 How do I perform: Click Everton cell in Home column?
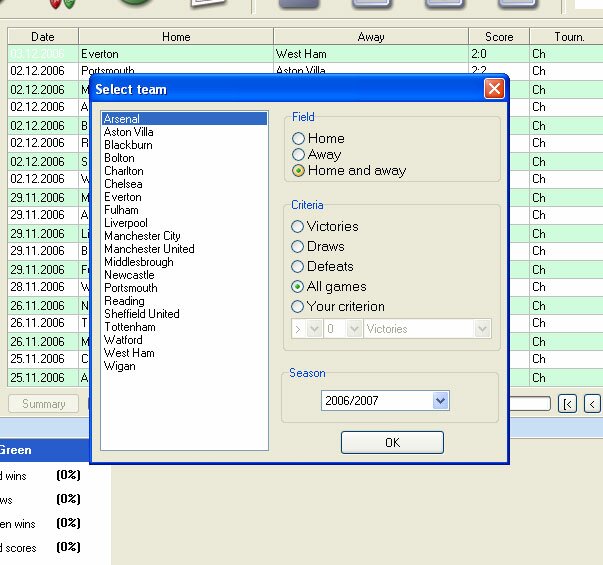point(176,54)
